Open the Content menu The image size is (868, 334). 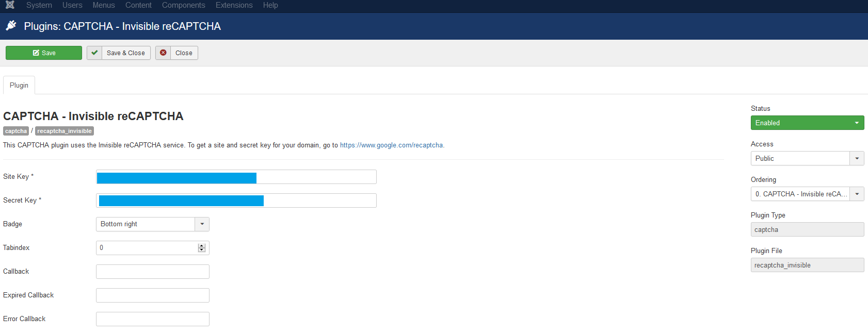(138, 5)
